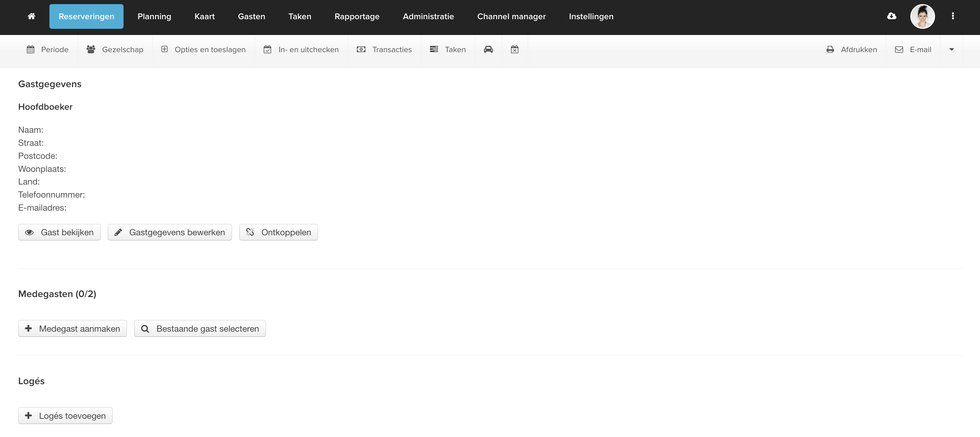The height and width of the screenshot is (437, 980).
Task: Open the car vehicle icon tab
Action: (489, 49)
